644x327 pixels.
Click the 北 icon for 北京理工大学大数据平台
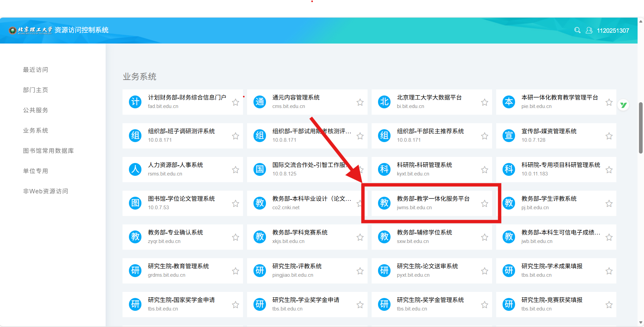(x=384, y=102)
